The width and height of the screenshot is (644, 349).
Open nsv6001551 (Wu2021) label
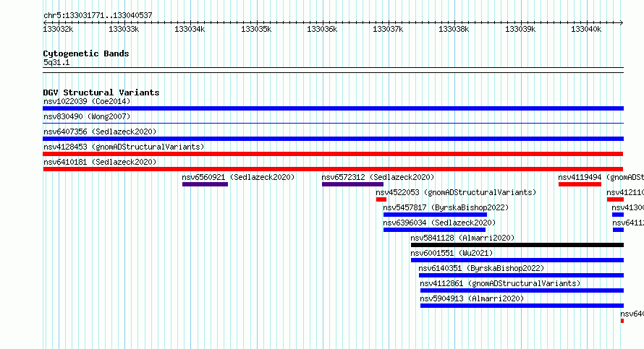tap(452, 253)
